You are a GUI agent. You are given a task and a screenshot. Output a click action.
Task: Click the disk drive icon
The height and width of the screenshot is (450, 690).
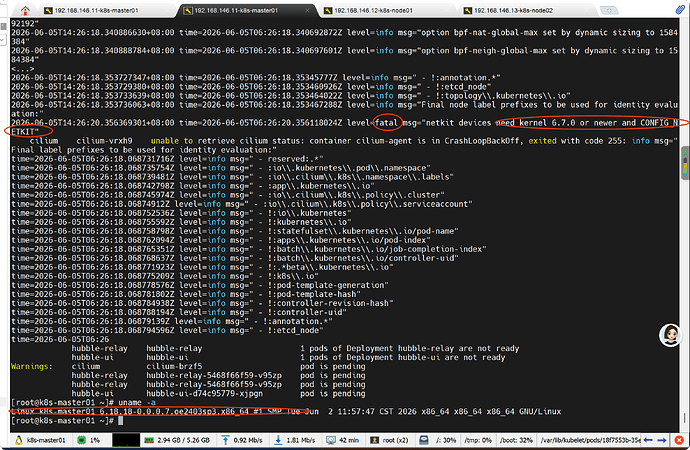[423, 440]
